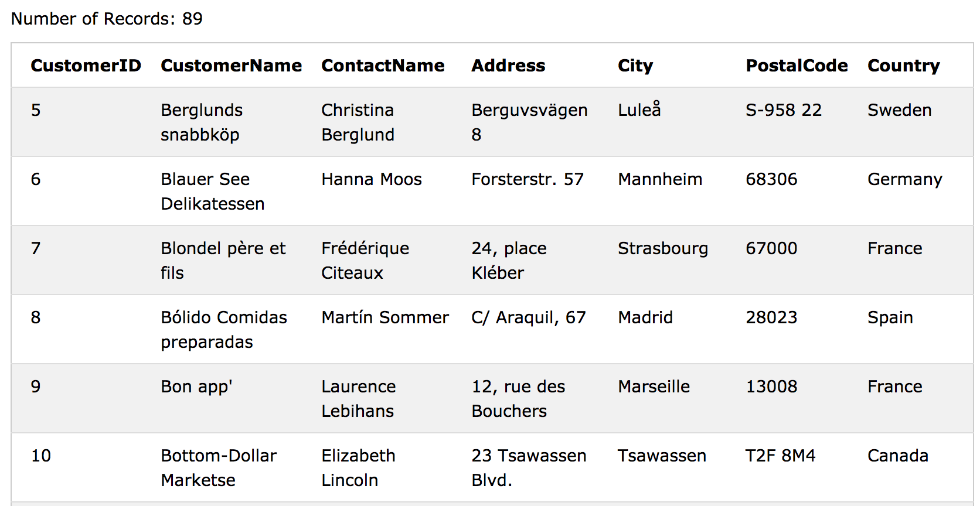Click the Country column header
This screenshot has height=506, width=980.
(904, 66)
